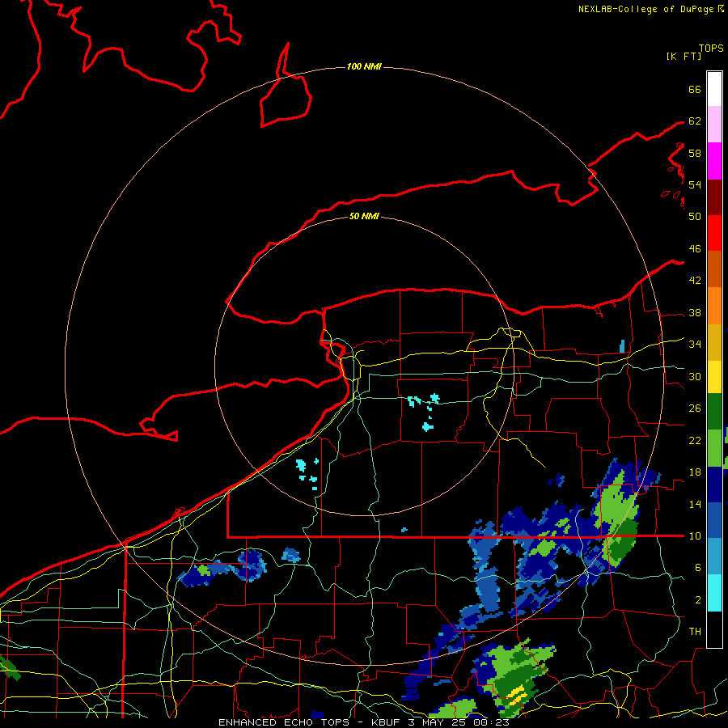Click the black TH legend swatch
Viewport: 728px width, 728px height.
(x=714, y=629)
